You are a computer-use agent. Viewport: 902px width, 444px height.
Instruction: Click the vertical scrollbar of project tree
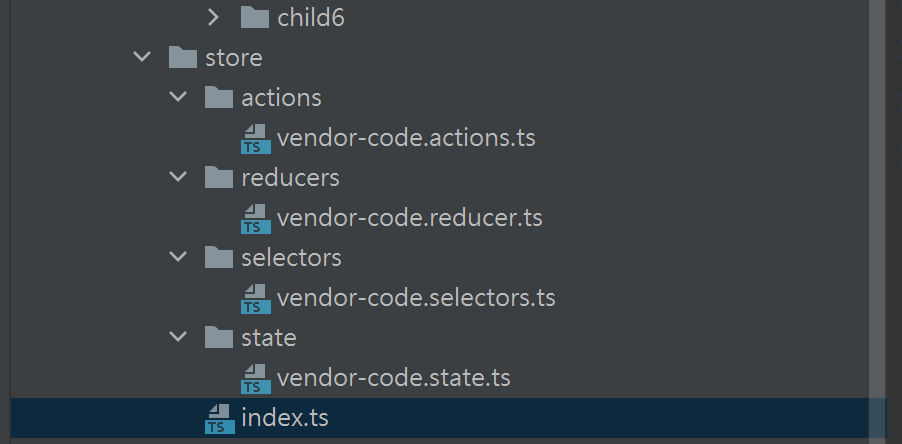877,200
